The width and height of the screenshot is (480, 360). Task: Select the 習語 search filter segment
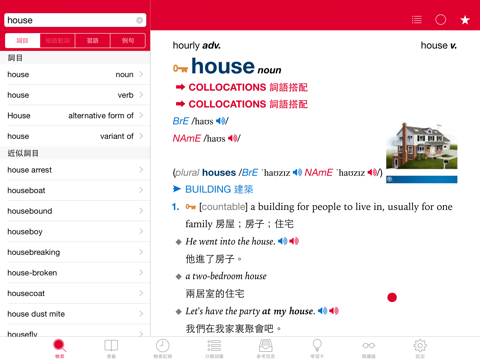pos(93,41)
